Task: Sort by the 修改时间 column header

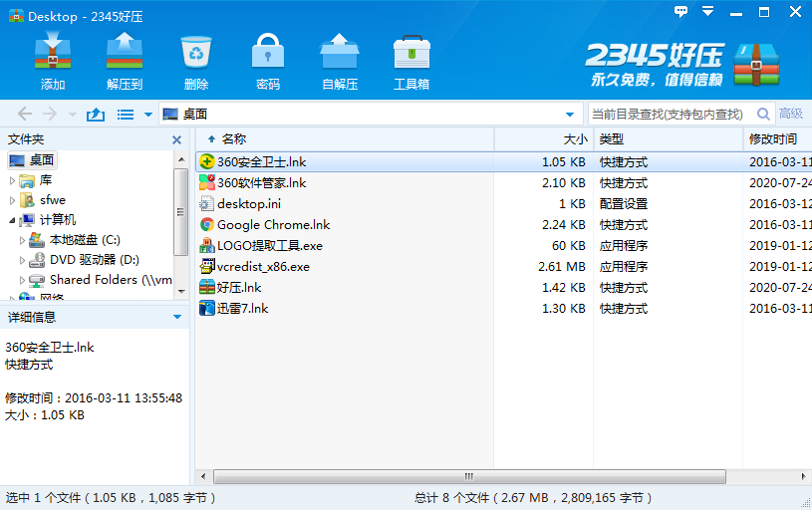Action: tap(778, 139)
